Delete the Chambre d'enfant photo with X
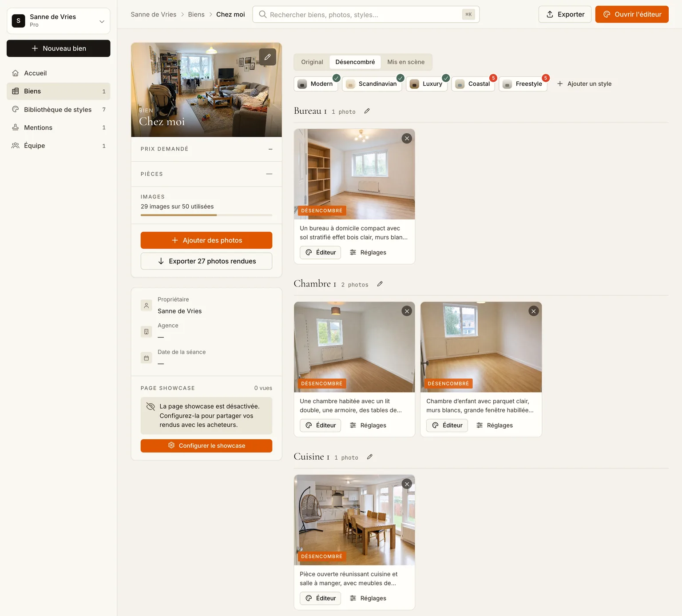 [534, 311]
